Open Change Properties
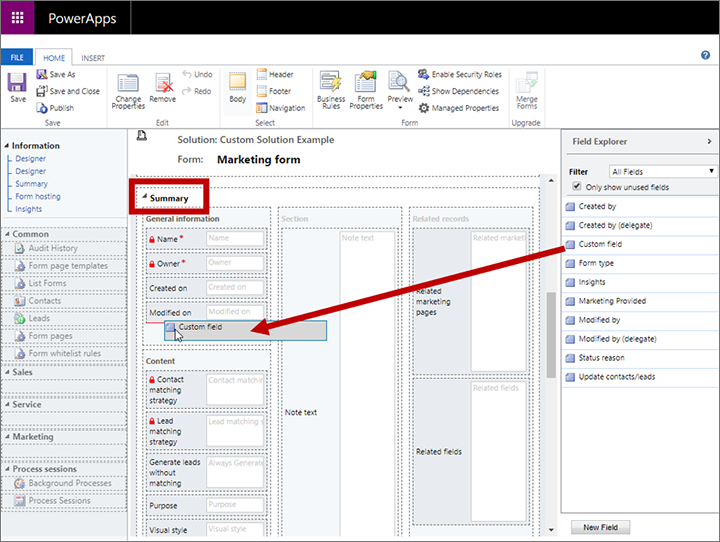This screenshot has width=720, height=542. pos(128,91)
